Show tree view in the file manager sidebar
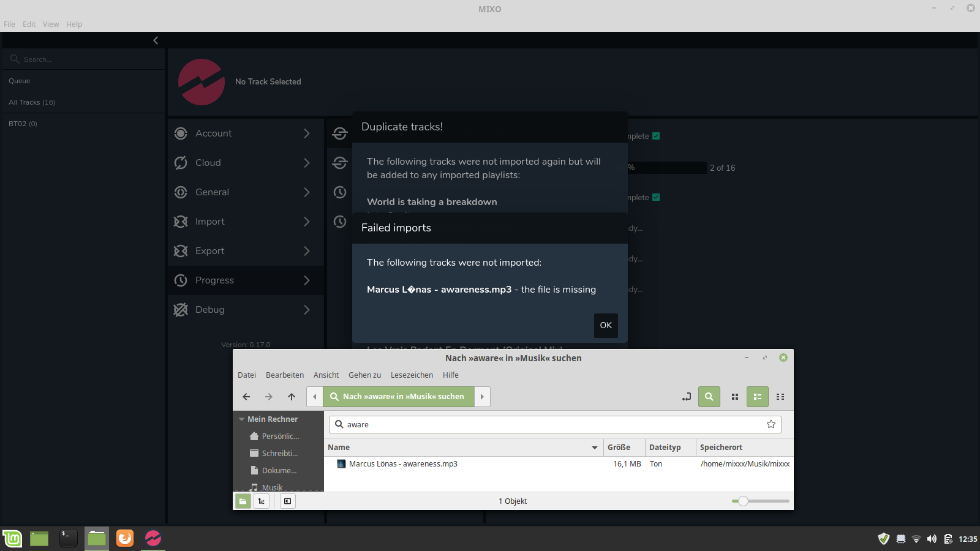 262,501
